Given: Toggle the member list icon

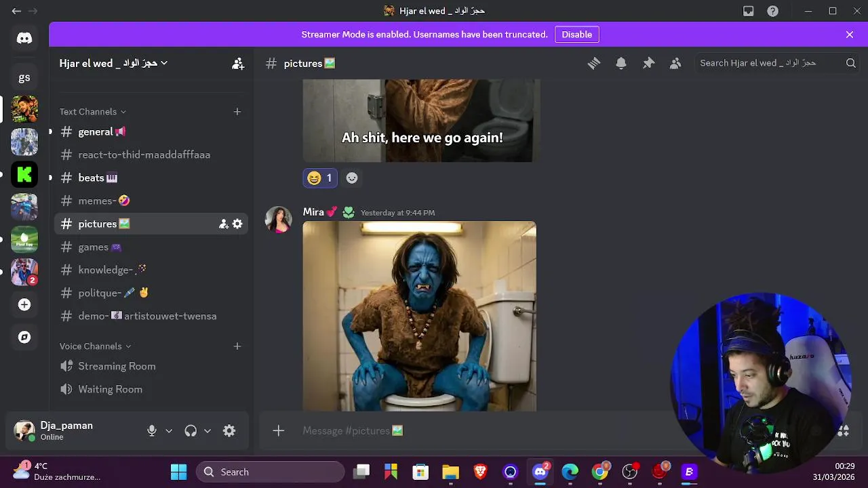Looking at the screenshot, I should pyautogui.click(x=675, y=63).
